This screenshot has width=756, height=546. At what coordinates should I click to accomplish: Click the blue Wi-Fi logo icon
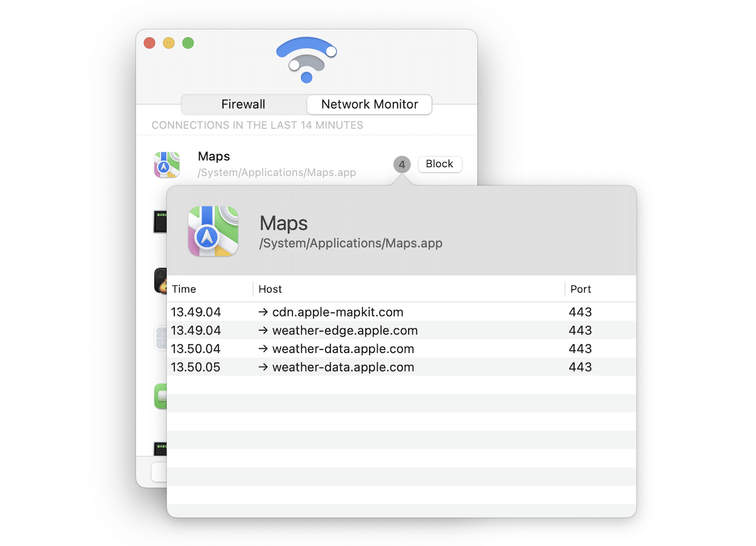point(306,60)
